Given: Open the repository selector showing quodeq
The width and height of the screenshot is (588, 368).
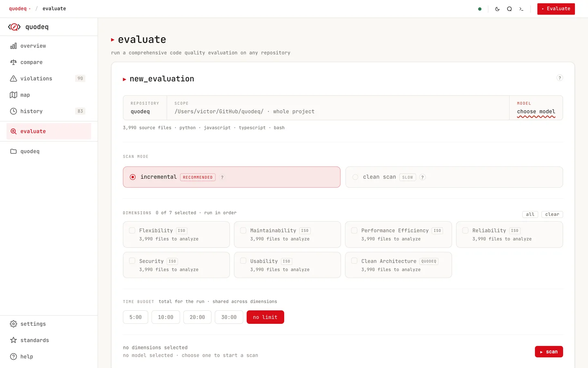Looking at the screenshot, I should click(145, 108).
